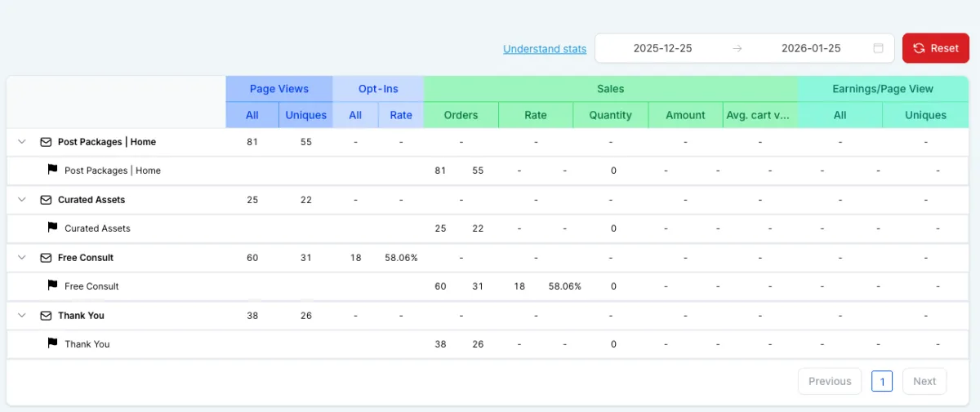
Task: Edit the end date 2026-01-25
Action: point(811,48)
